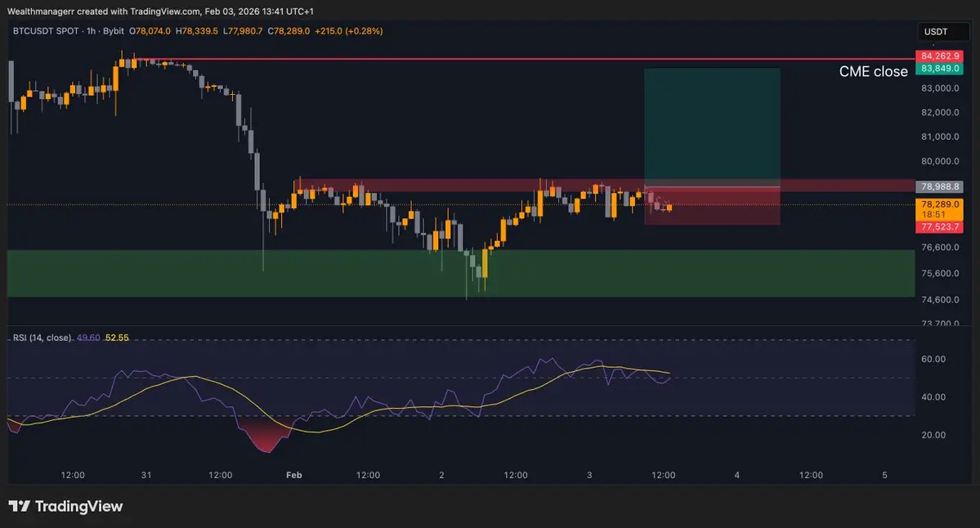Click the green 83,849.0 price label
Image resolution: width=980 pixels, height=528 pixels.
coord(939,68)
